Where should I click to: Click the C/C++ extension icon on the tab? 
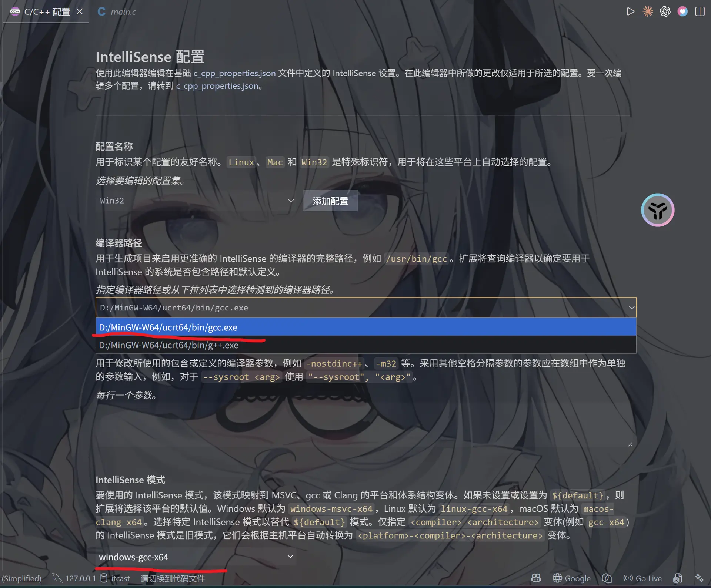[15, 11]
